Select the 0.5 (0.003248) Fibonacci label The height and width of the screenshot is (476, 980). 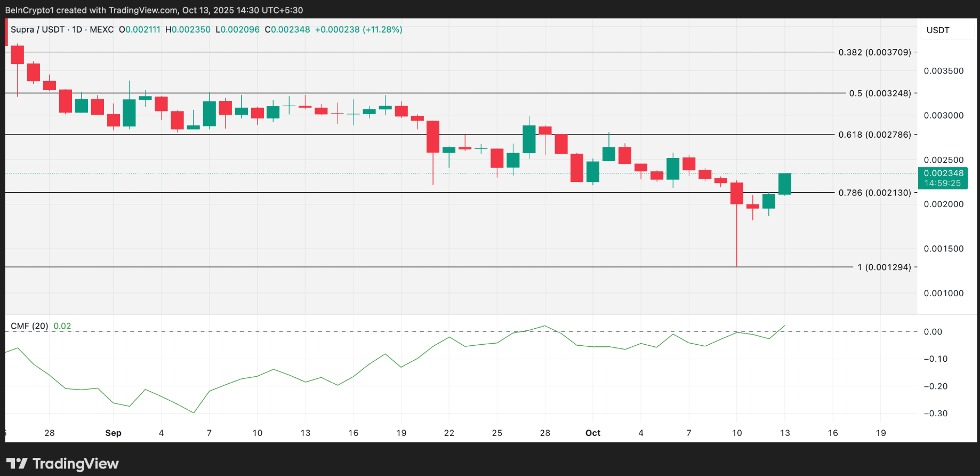[880, 93]
